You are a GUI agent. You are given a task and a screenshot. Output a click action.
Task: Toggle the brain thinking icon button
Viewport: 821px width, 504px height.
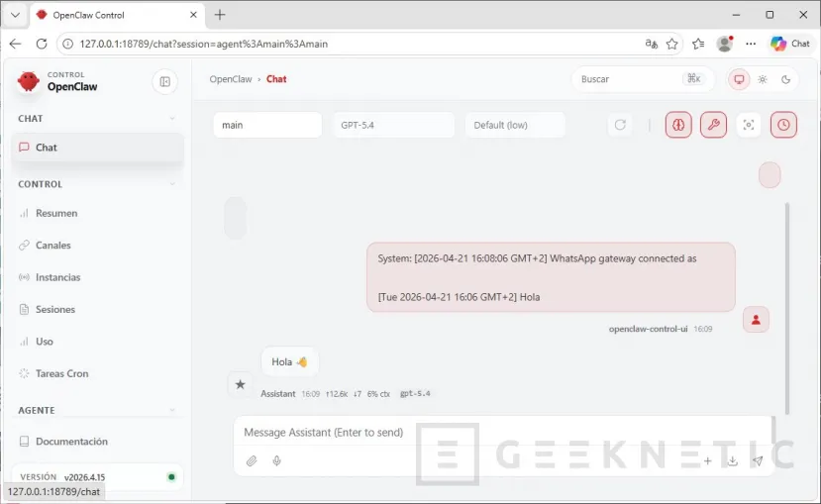(x=678, y=125)
